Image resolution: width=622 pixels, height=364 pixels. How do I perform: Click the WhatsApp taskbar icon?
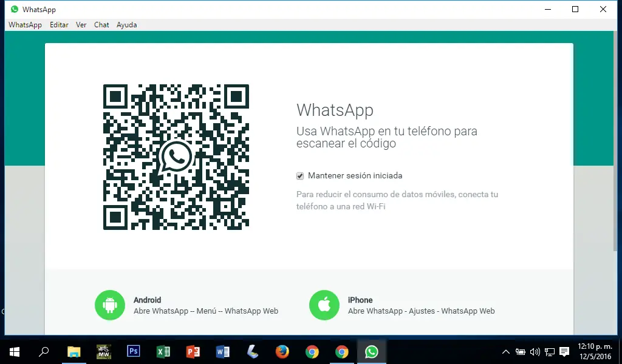(372, 352)
